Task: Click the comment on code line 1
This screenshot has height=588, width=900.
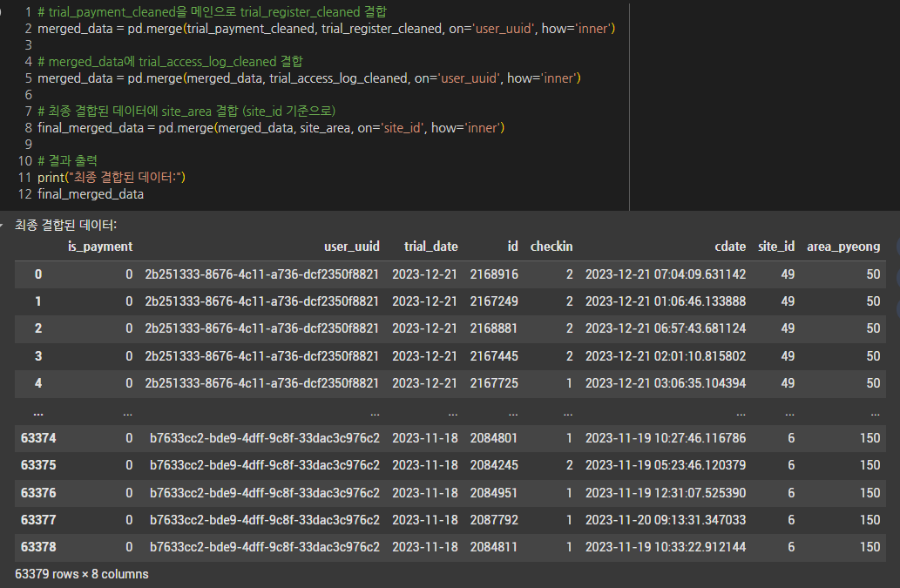Action: (x=213, y=12)
